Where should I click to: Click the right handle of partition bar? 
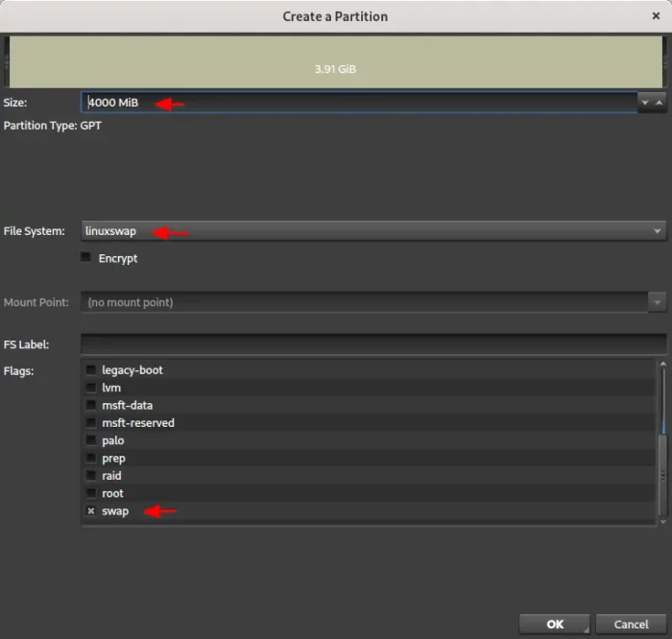coord(665,62)
